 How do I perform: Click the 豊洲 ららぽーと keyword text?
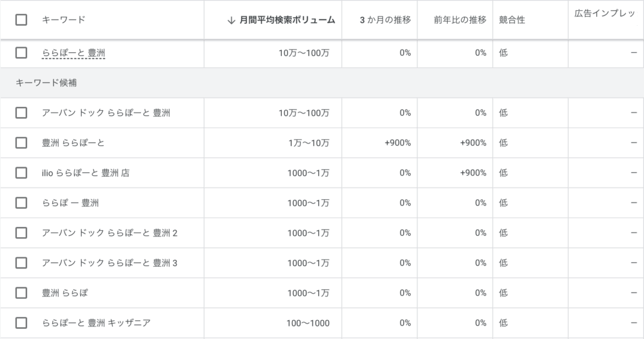pyautogui.click(x=73, y=143)
